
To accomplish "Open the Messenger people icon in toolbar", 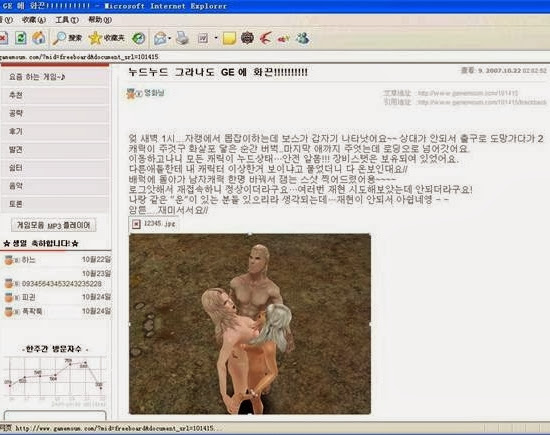I will (302, 38).
